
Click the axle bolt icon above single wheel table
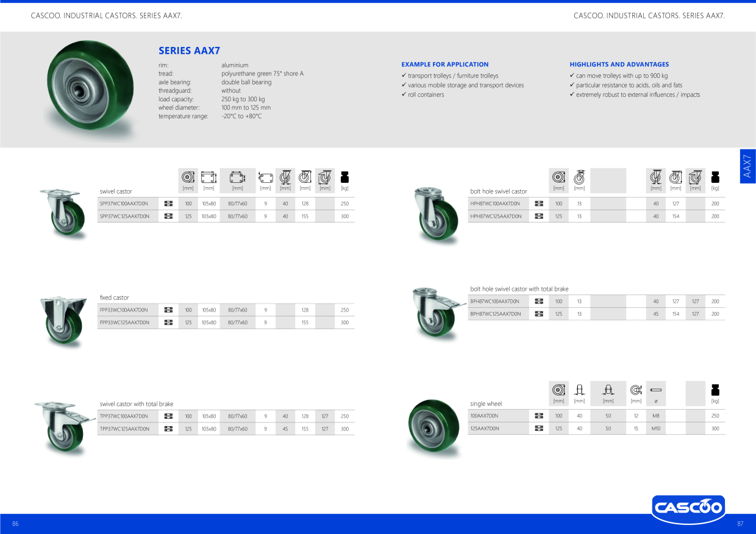(x=656, y=390)
